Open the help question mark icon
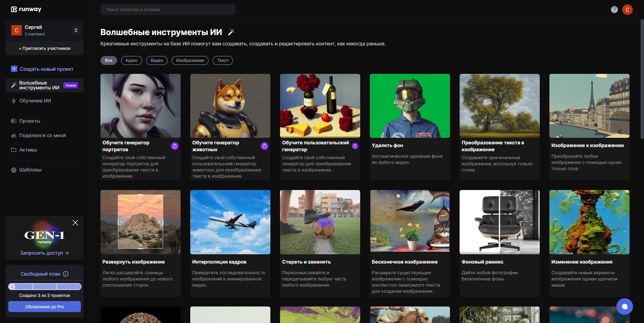The image size is (644, 323). (x=614, y=10)
